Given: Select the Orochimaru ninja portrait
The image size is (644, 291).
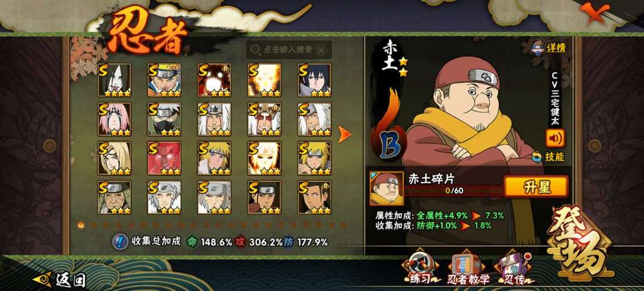Looking at the screenshot, I should (114, 80).
